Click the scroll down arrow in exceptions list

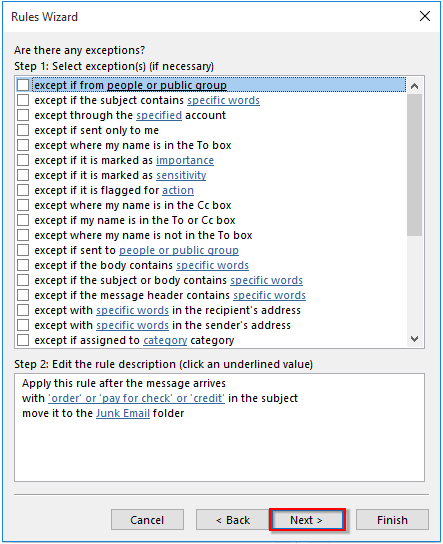tap(415, 339)
